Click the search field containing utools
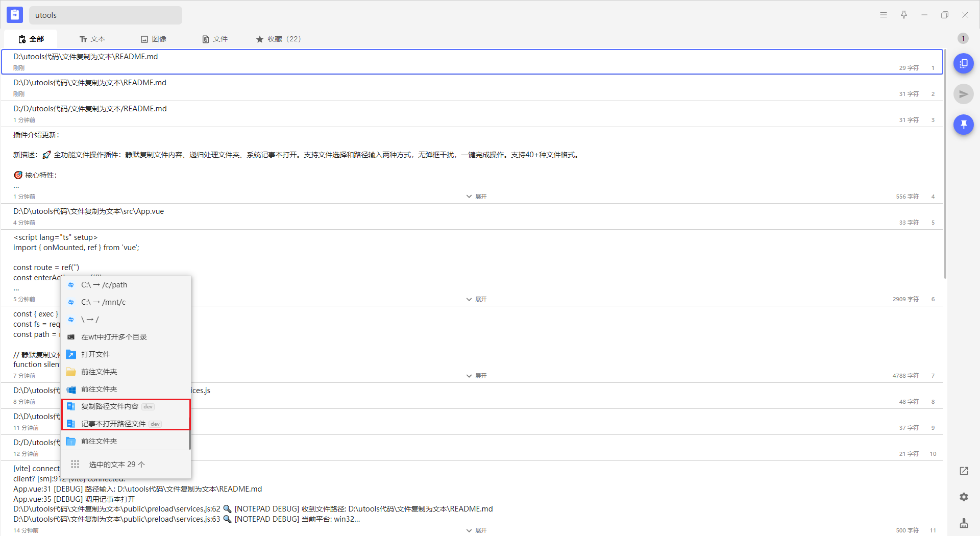980x536 pixels. pos(105,15)
